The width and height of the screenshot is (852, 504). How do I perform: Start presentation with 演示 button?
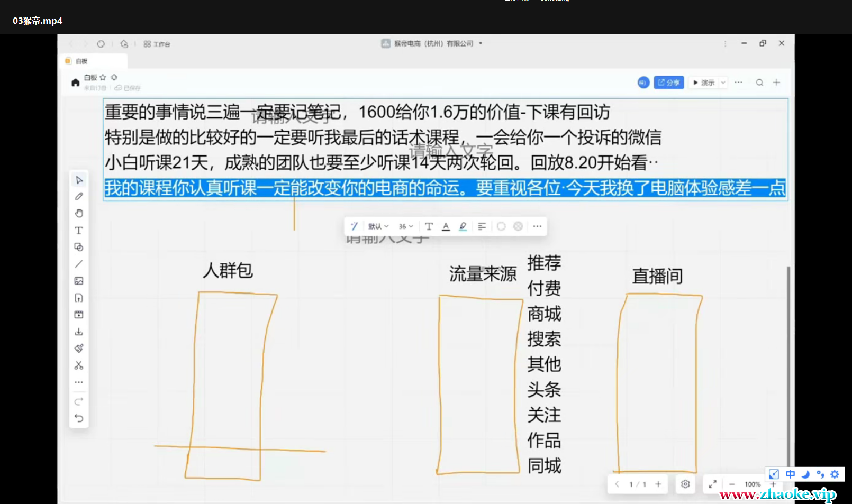pos(704,83)
